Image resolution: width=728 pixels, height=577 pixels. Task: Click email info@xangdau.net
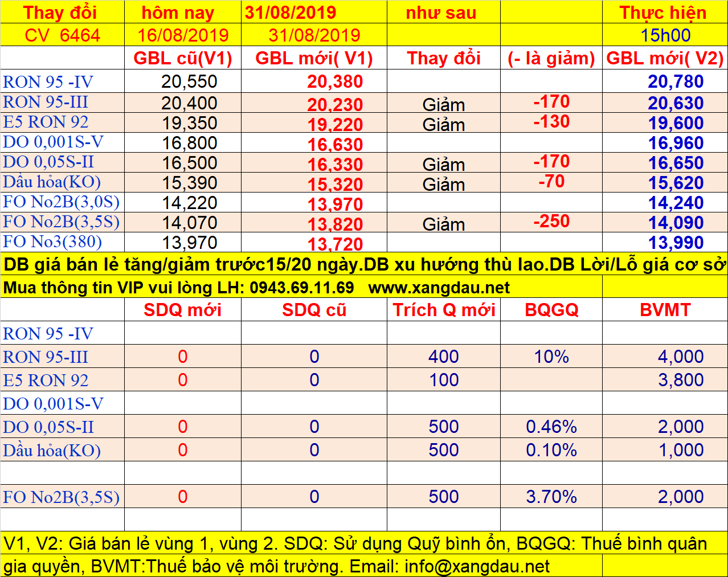(477, 567)
